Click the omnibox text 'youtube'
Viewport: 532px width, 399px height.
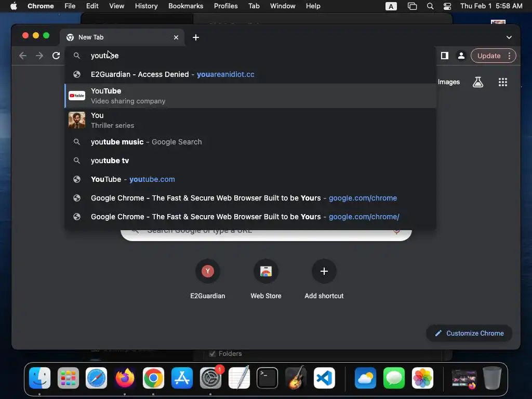pos(104,56)
